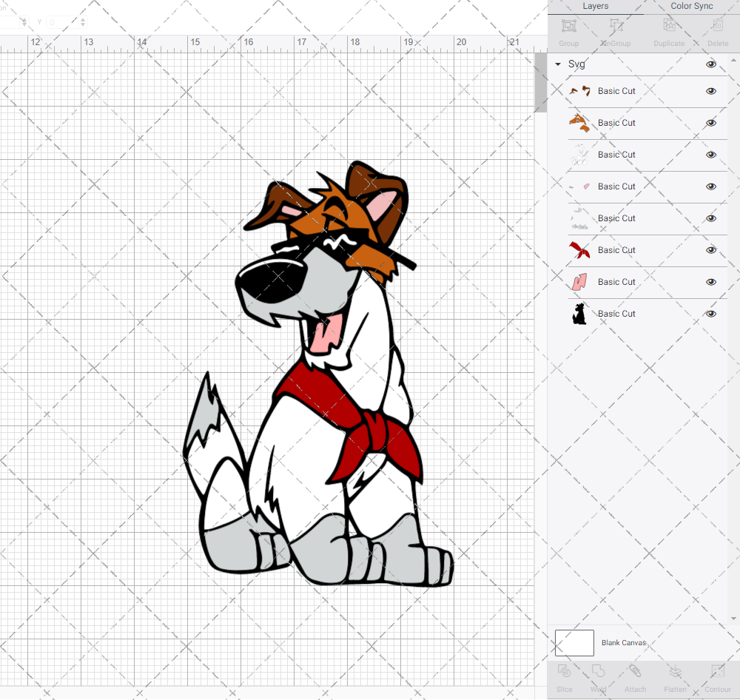Click the Group icon in Layers panel
Screen dimensions: 740x700
click(568, 25)
